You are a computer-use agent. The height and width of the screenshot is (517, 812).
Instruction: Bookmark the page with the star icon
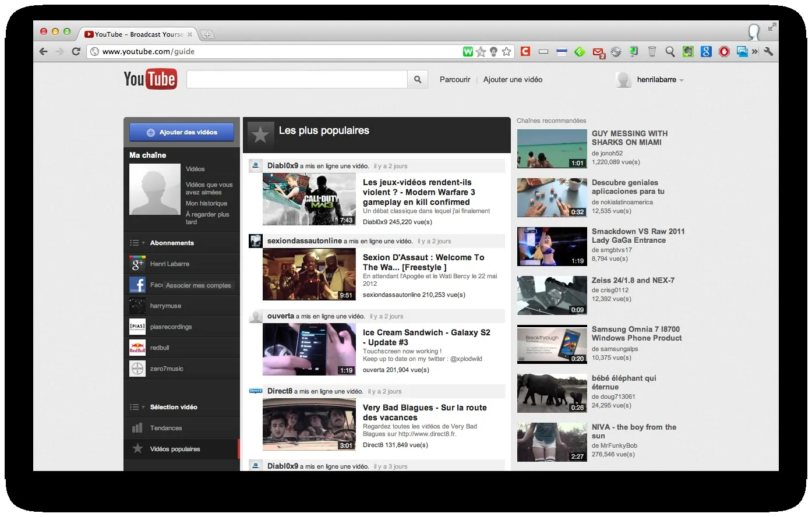[507, 51]
